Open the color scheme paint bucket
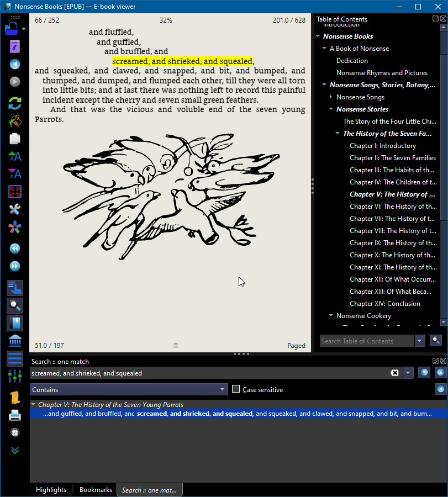The height and width of the screenshot is (497, 448). (x=14, y=121)
